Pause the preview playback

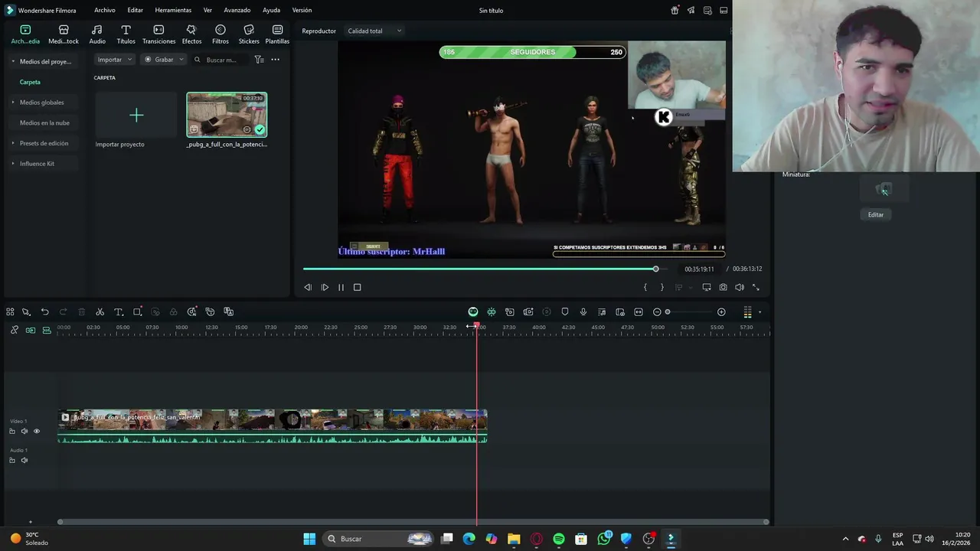click(x=341, y=288)
